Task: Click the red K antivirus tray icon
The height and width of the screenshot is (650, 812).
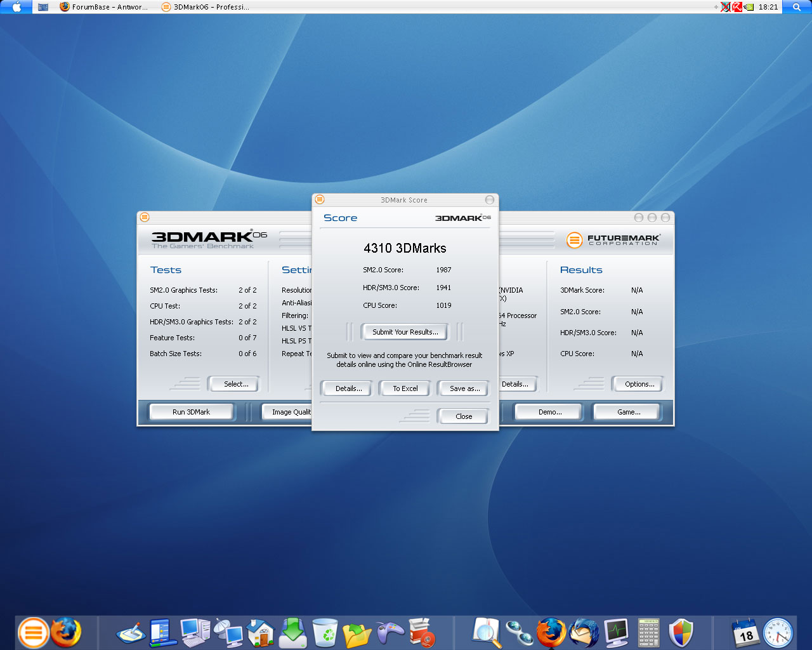Action: (737, 7)
